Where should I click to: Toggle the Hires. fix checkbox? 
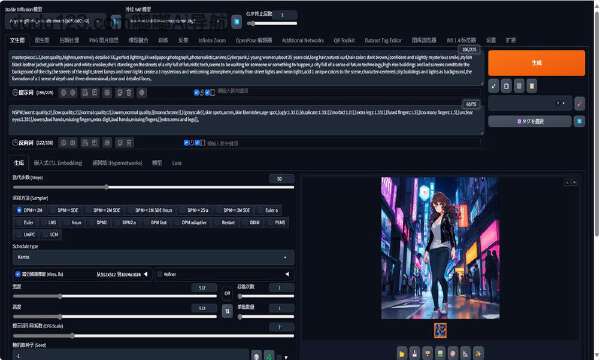point(18,274)
